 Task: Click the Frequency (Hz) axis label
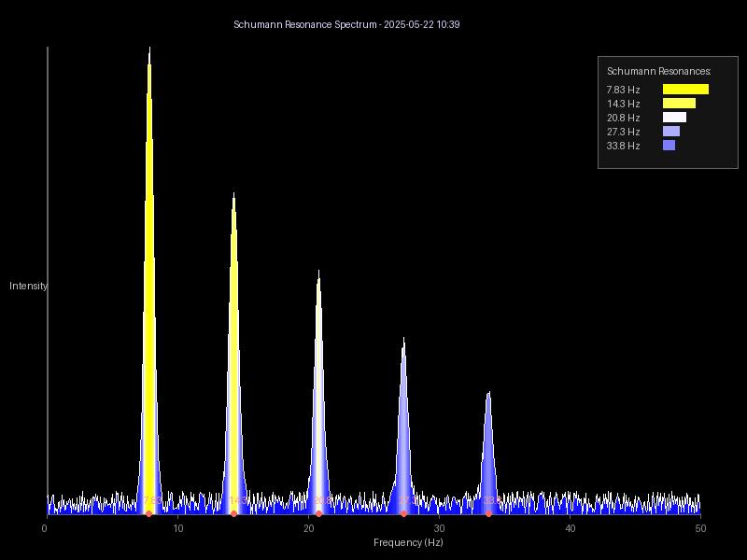408,542
